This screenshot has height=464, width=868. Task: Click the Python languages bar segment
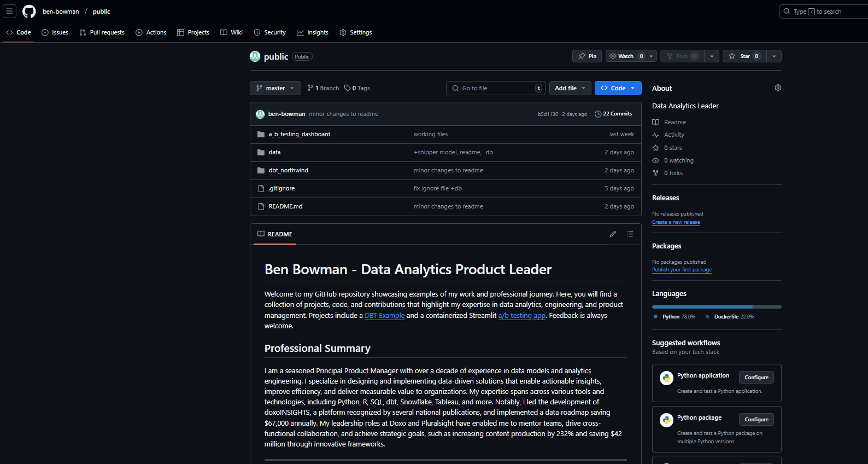(x=702, y=307)
